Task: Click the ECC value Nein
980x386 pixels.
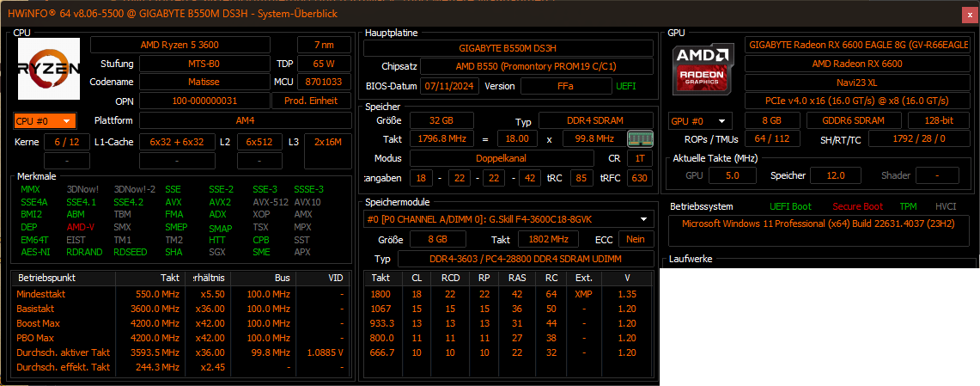Action: click(x=636, y=239)
